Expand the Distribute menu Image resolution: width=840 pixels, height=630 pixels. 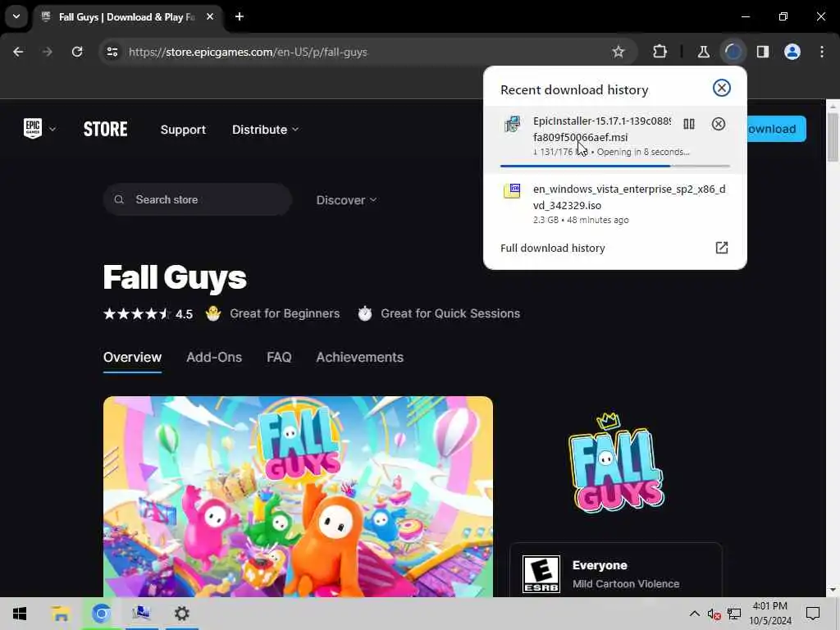tap(265, 130)
